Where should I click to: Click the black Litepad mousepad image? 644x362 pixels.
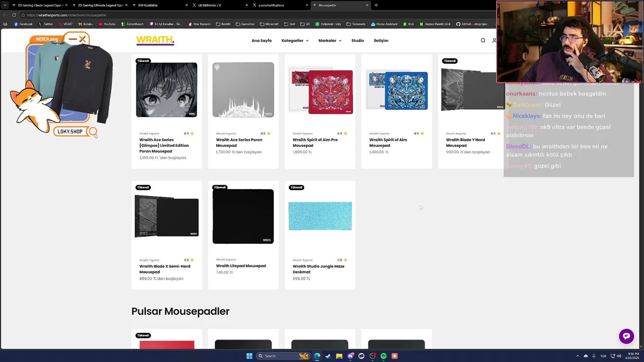click(243, 216)
